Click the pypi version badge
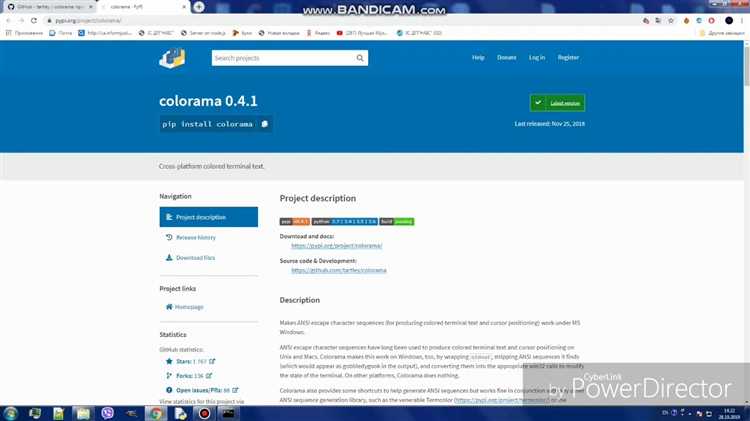750x421 pixels. click(x=295, y=222)
